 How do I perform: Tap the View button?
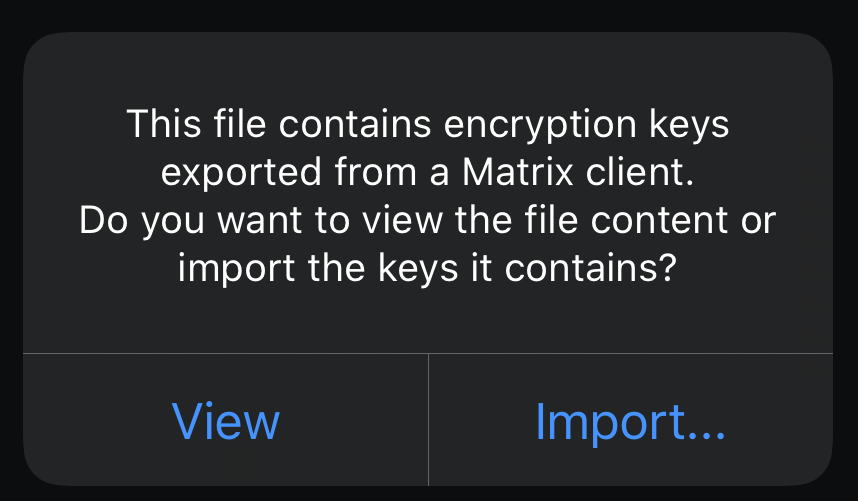point(225,420)
